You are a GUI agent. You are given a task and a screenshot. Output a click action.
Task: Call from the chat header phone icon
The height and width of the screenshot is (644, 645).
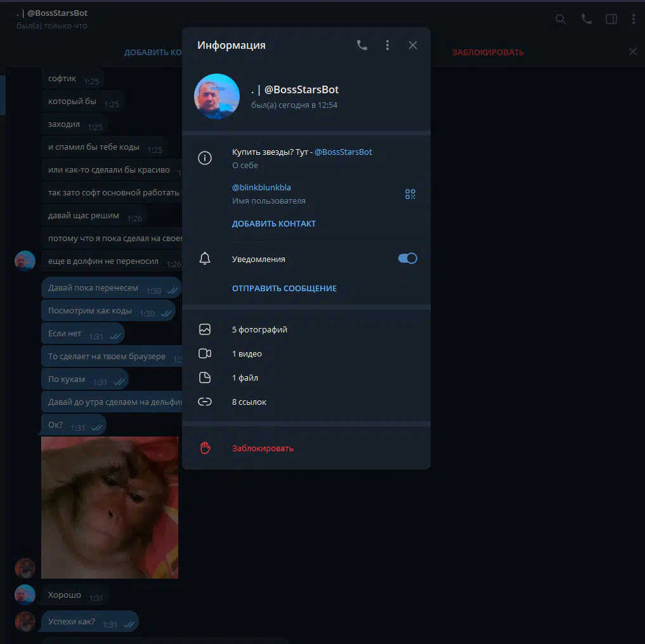[586, 19]
